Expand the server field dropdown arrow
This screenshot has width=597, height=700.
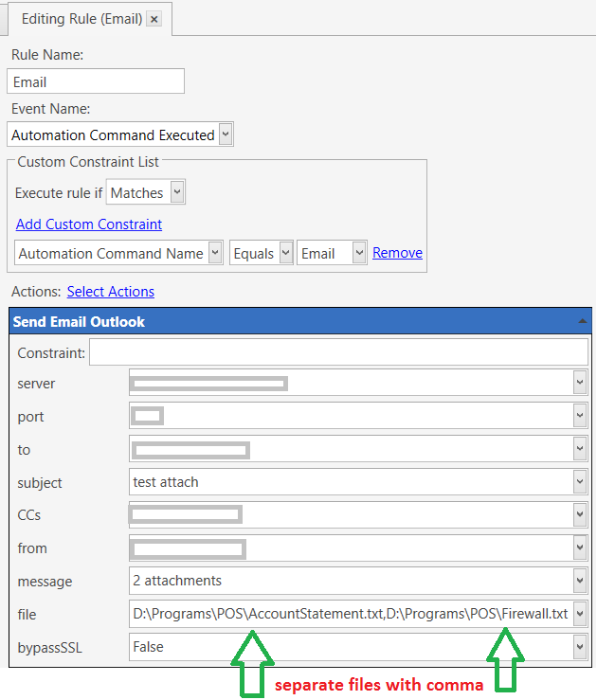tap(580, 384)
